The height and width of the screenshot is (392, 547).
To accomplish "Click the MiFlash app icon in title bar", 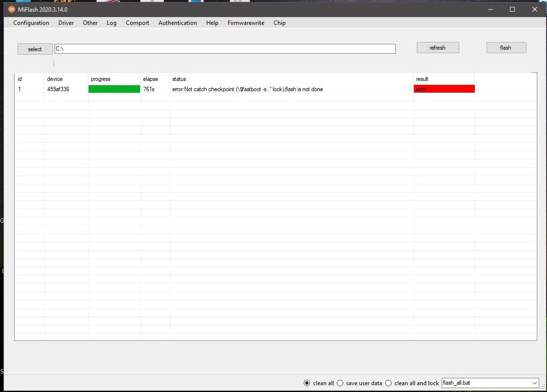I will (x=12, y=9).
